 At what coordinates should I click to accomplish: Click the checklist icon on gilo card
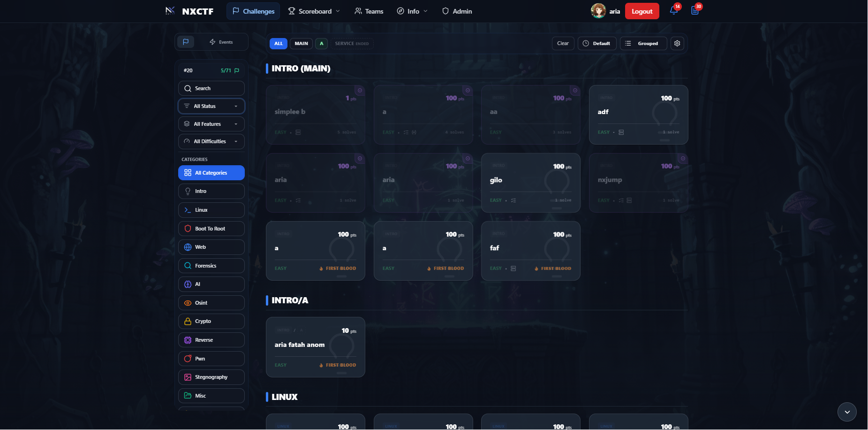(513, 200)
